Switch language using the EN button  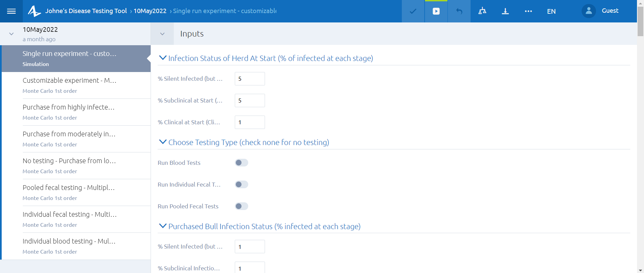[551, 11]
